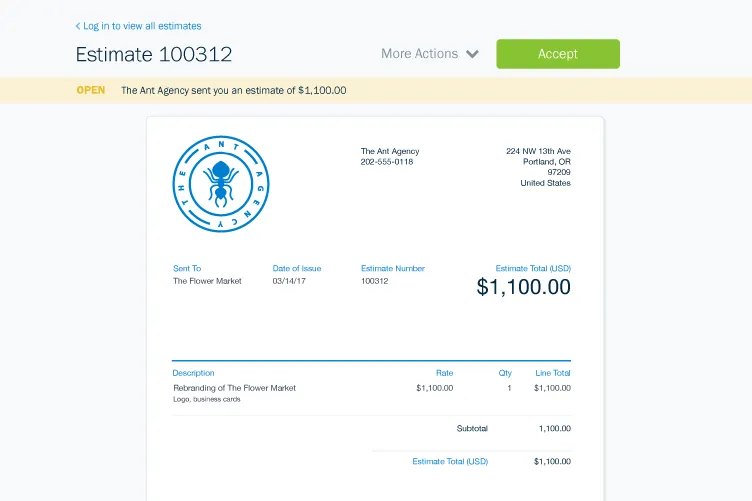Open the Log in to view all estimates link
Viewport: 752px width, 501px height.
click(x=142, y=26)
